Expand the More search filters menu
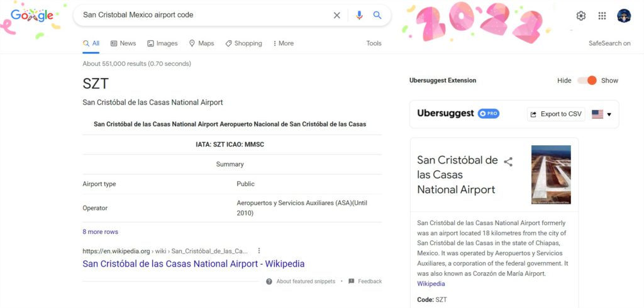Image resolution: width=644 pixels, height=308 pixels. [x=284, y=43]
